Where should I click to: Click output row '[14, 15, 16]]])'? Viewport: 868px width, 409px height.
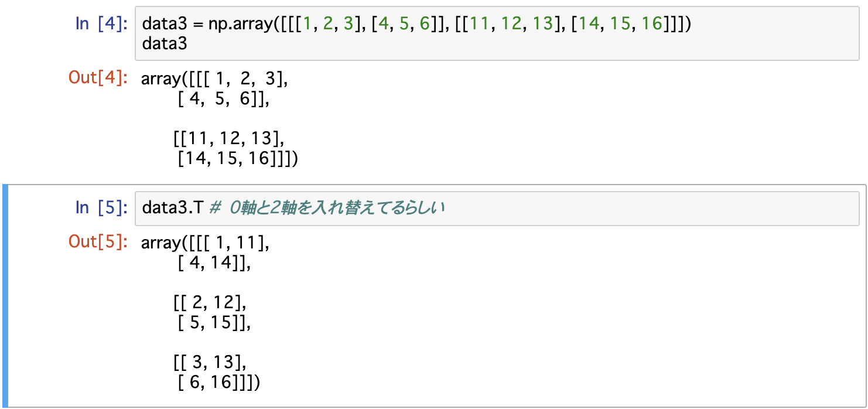tap(237, 159)
